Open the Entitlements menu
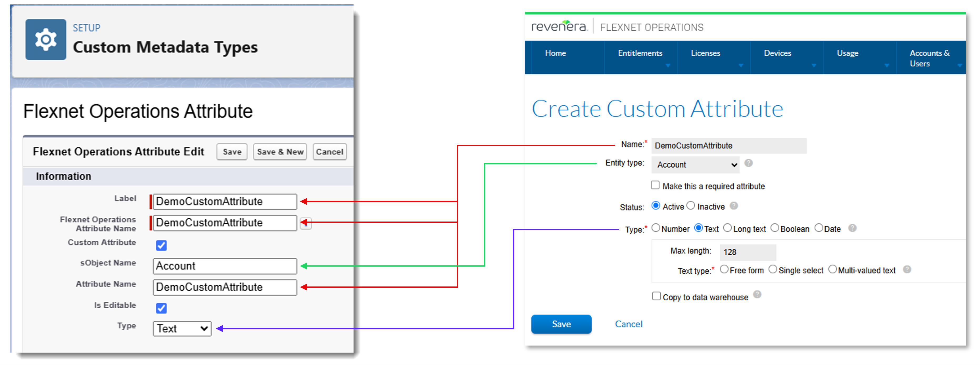This screenshot has height=365, width=980. click(x=640, y=53)
